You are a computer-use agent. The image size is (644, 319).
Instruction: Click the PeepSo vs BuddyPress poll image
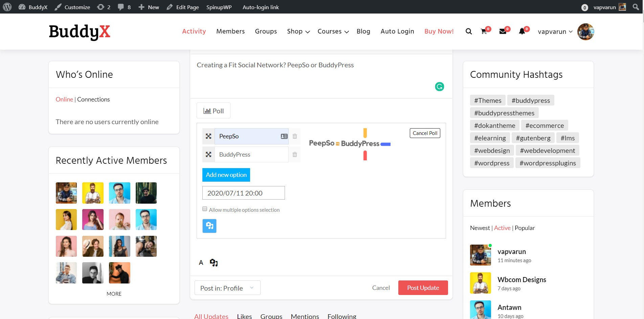click(x=350, y=144)
